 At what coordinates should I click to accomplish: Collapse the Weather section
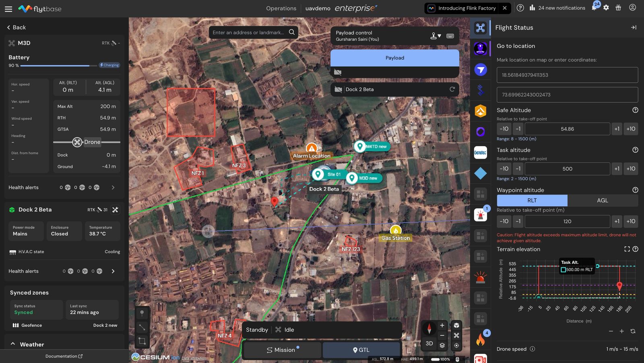[x=13, y=344]
